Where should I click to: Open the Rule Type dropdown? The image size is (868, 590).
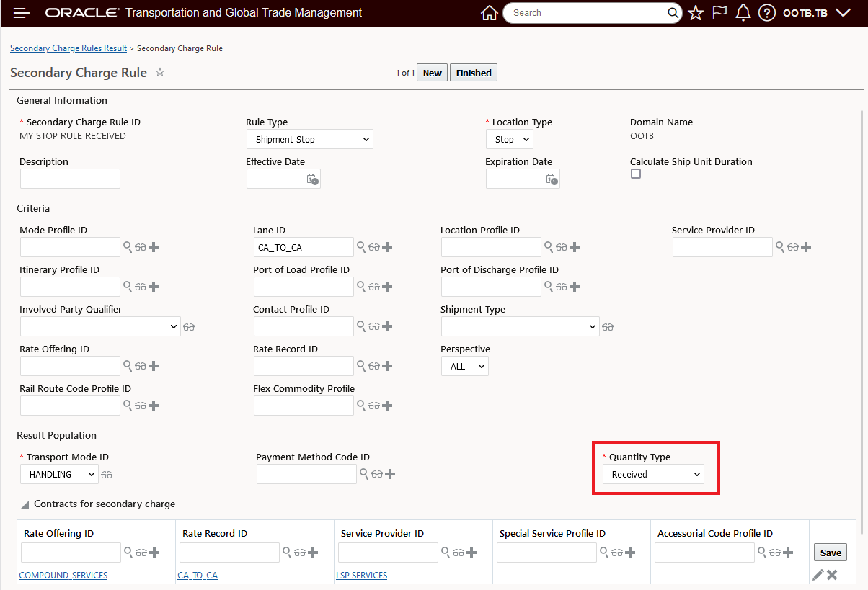tap(309, 139)
